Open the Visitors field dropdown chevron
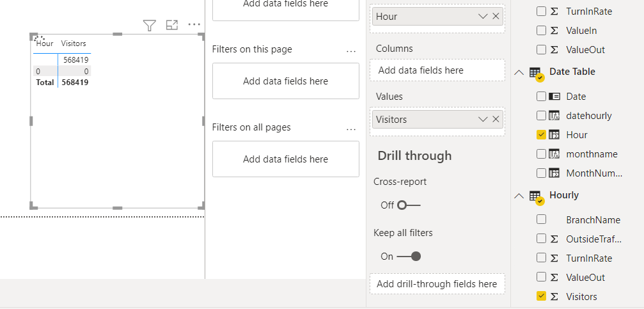Viewport: 644px width, 309px height. point(483,120)
